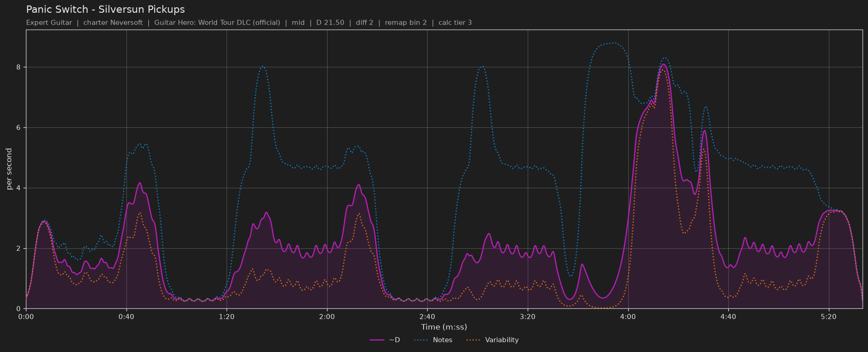Click the "per second" y-axis label

pos(9,169)
